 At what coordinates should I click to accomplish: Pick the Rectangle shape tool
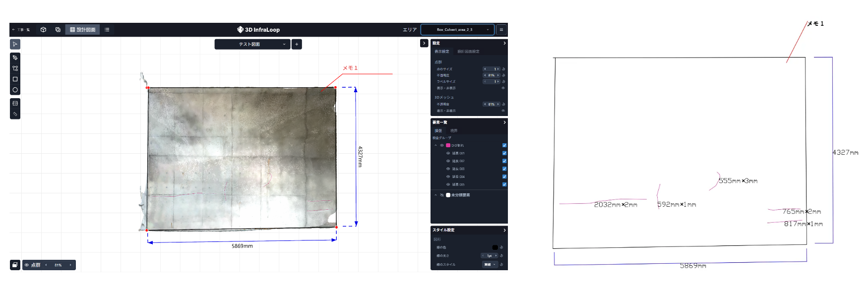[15, 79]
